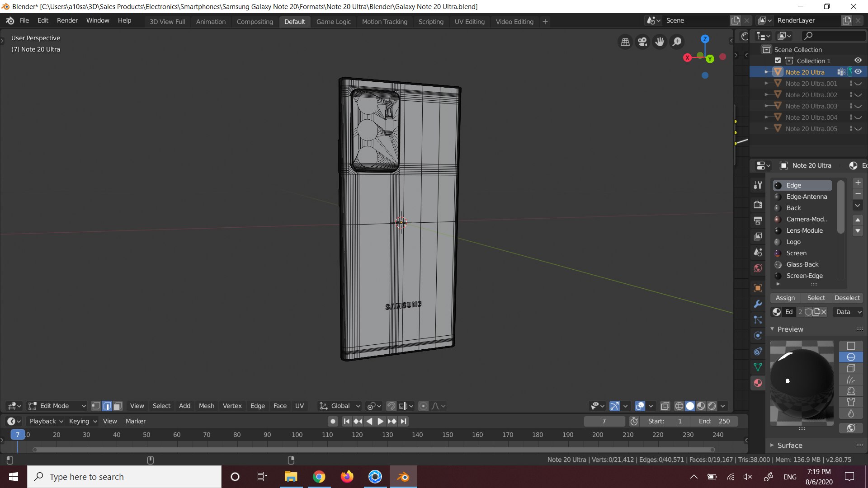Toggle proportional editing button
Screen dimensions: 868x488
click(423, 406)
